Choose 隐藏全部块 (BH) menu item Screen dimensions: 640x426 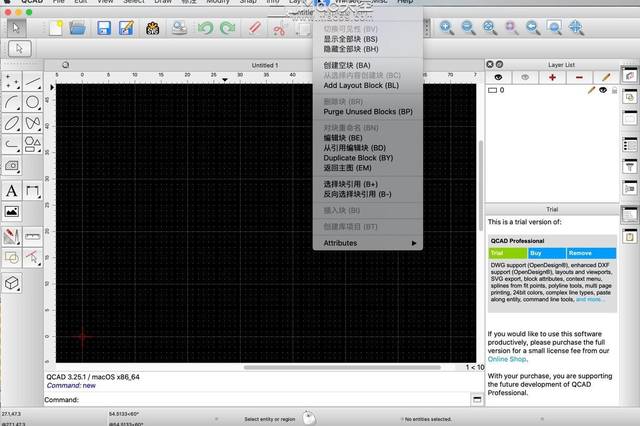click(x=368, y=49)
